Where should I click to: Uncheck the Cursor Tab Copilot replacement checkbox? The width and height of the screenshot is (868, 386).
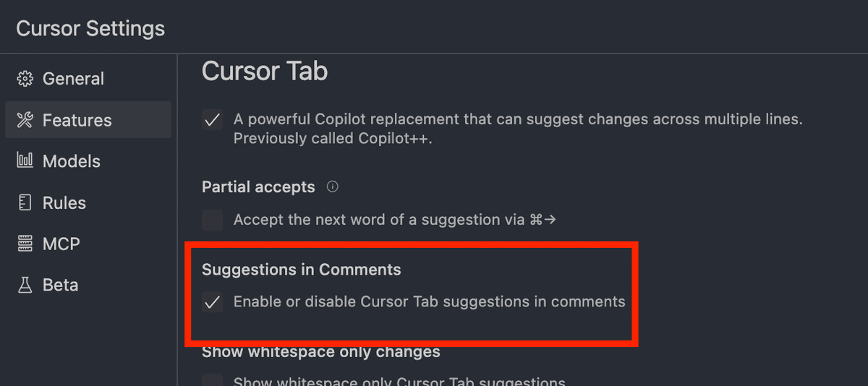(x=213, y=120)
